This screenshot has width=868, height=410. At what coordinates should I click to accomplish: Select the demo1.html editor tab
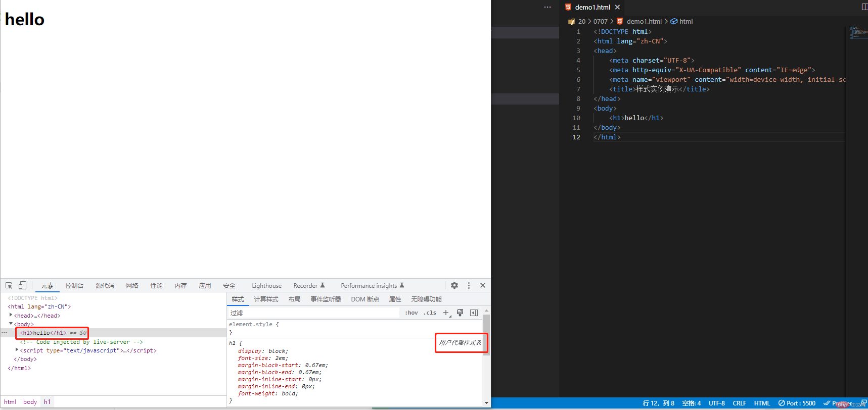(x=592, y=7)
